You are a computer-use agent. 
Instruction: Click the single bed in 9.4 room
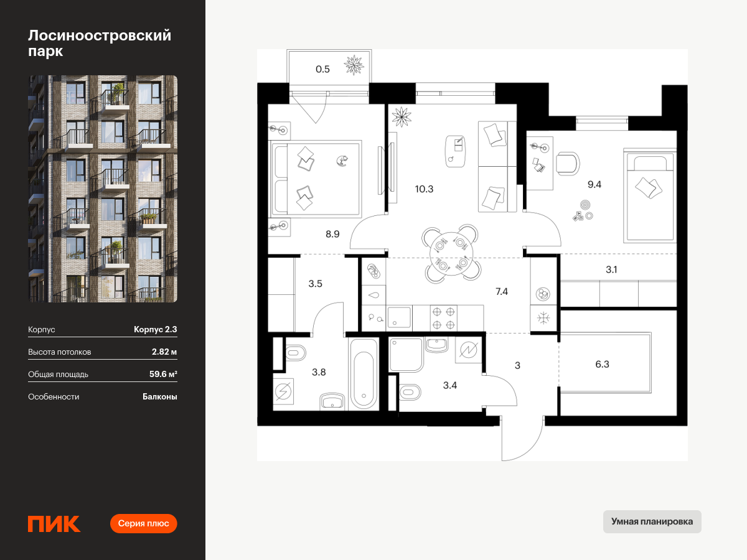[x=651, y=197]
